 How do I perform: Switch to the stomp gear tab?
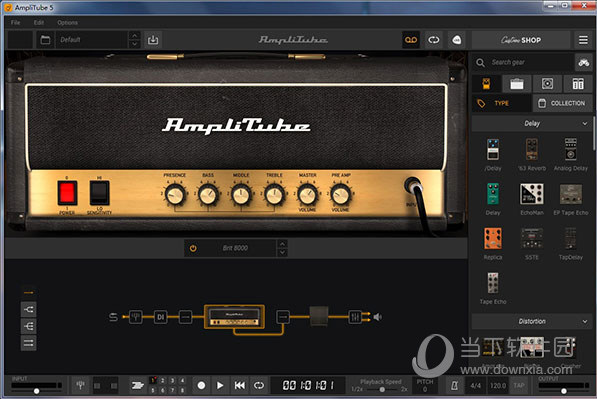click(486, 84)
